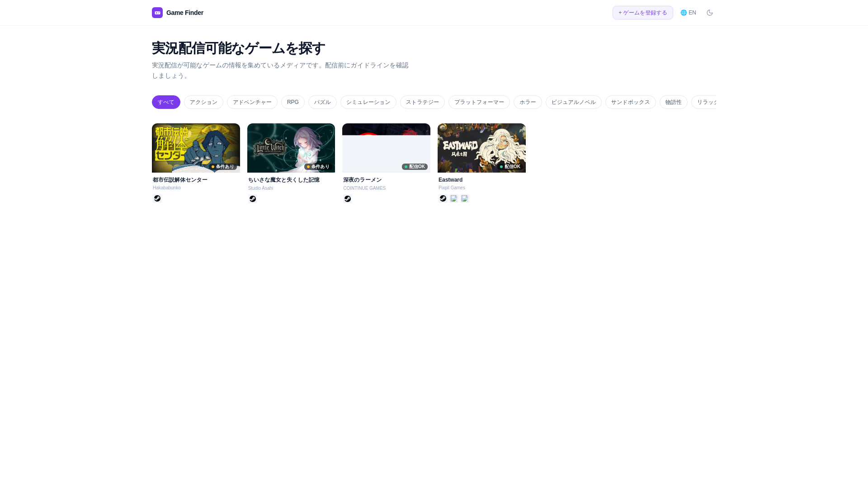Click 配信OK badge on 深夜のラーメン
The image size is (868, 488).
[x=415, y=167]
